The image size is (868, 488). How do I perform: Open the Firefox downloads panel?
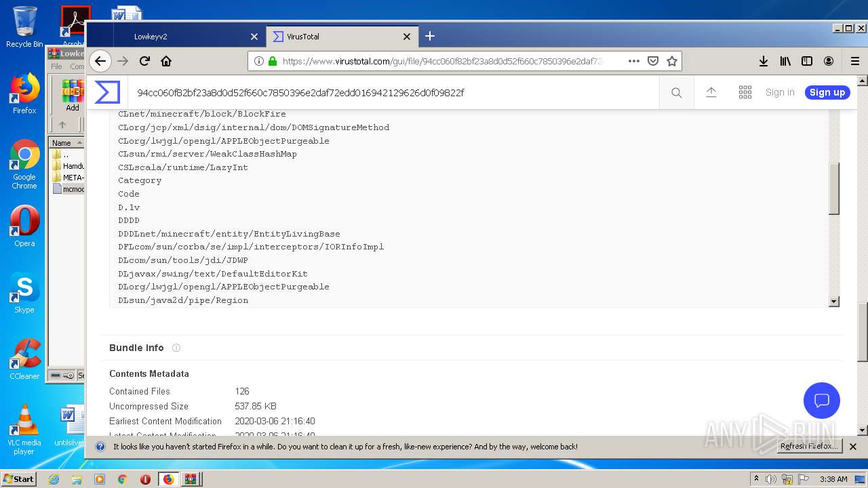tap(764, 61)
